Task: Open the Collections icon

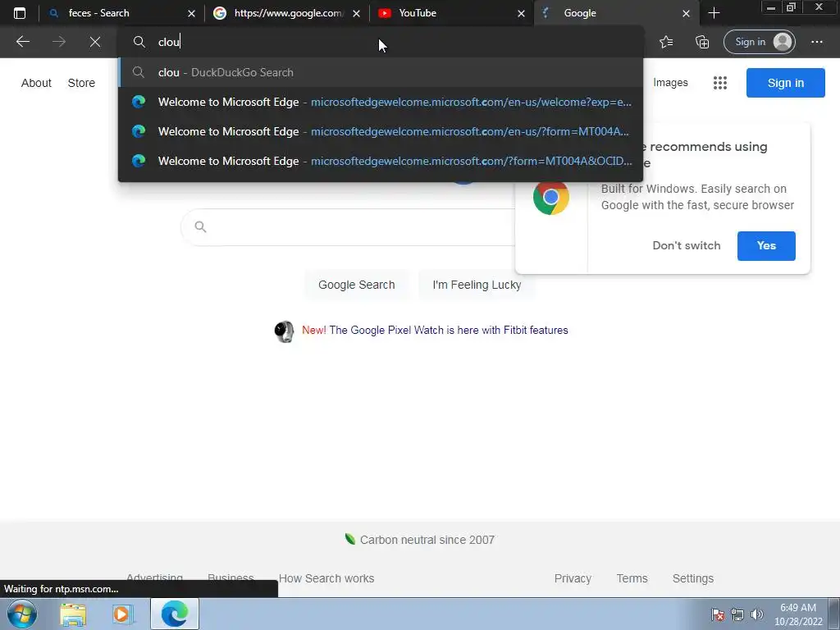Action: click(702, 42)
